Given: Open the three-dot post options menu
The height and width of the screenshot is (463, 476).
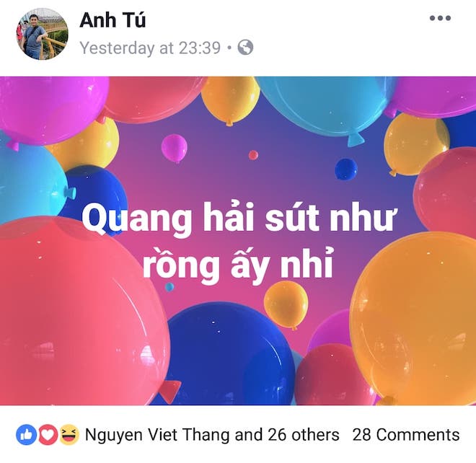Looking at the screenshot, I should 440,18.
